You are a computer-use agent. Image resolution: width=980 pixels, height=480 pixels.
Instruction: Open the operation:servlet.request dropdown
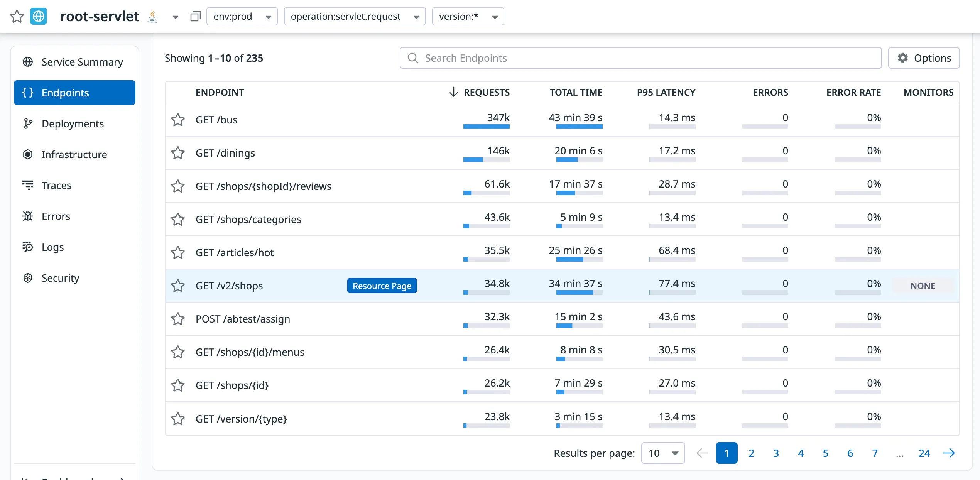[x=355, y=17]
